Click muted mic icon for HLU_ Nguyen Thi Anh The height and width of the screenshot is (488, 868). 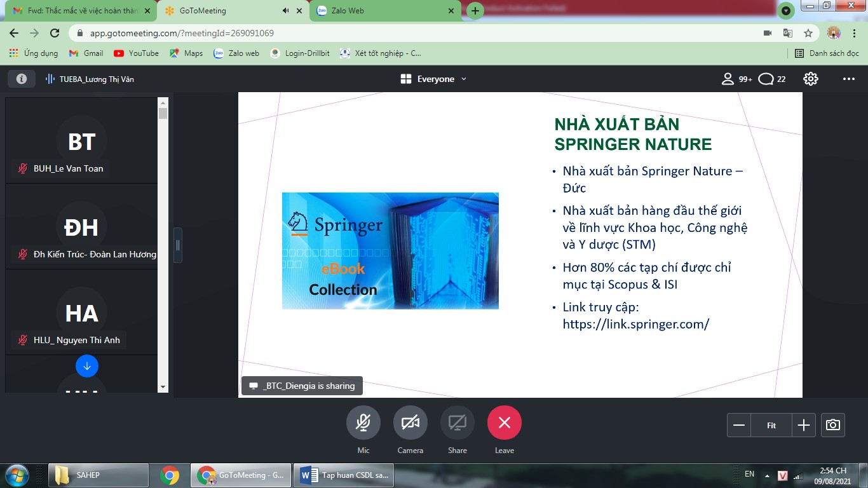(x=23, y=340)
